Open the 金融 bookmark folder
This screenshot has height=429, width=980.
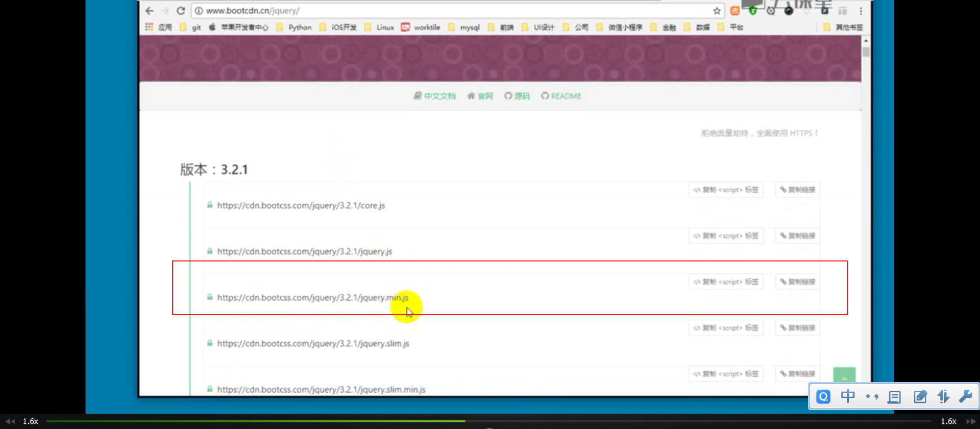click(663, 27)
